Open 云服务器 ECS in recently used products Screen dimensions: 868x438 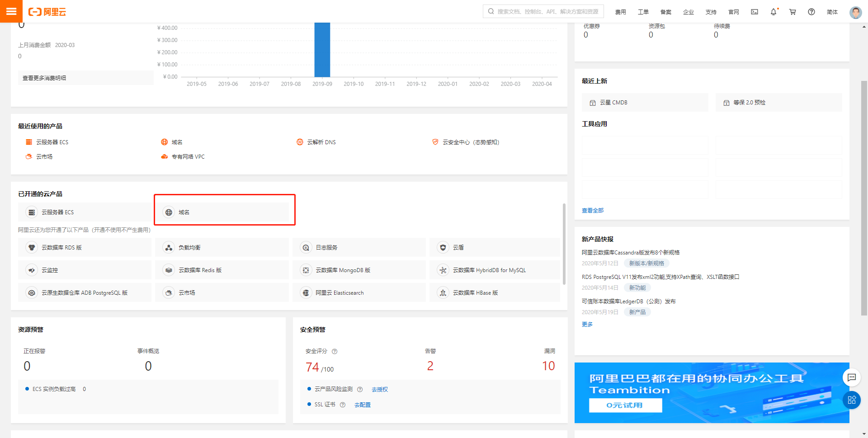click(x=47, y=142)
